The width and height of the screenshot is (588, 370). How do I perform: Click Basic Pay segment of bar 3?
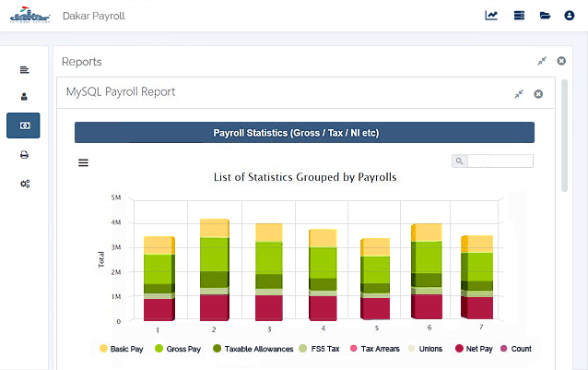[268, 233]
